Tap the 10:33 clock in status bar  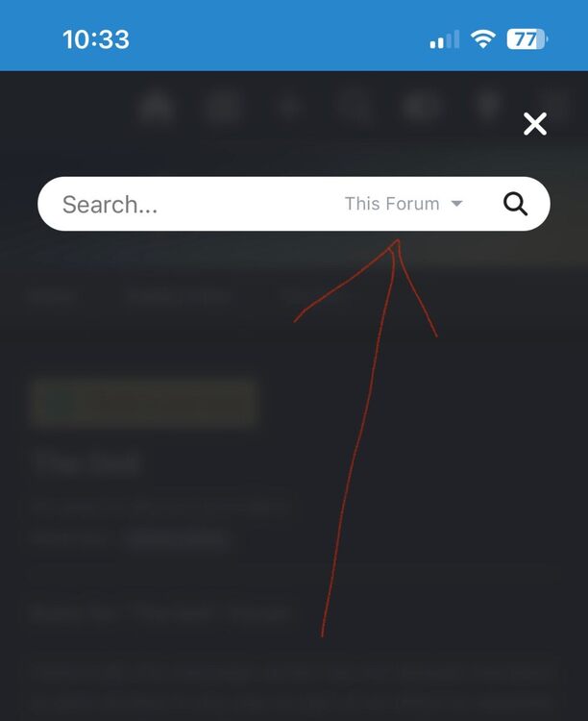tap(96, 39)
